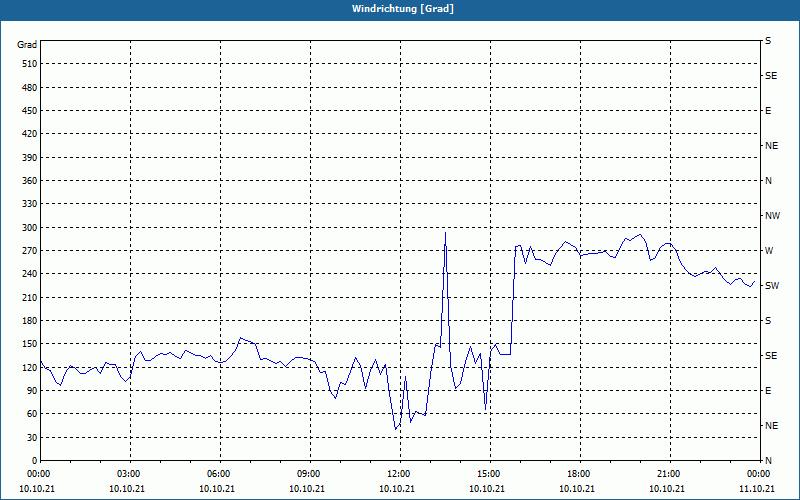The width and height of the screenshot is (800, 500).
Task: Select the Grad unit label on y-axis
Action: click(27, 45)
